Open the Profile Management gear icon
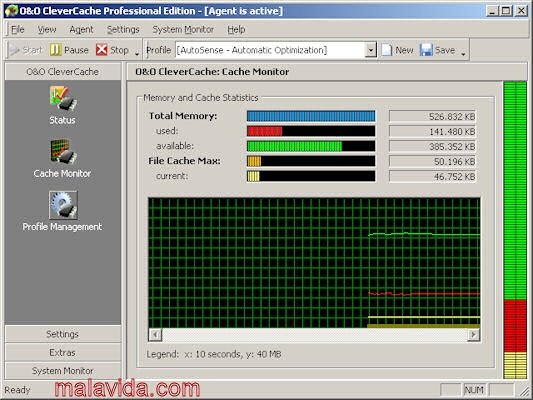The height and width of the screenshot is (400, 533). [x=63, y=205]
